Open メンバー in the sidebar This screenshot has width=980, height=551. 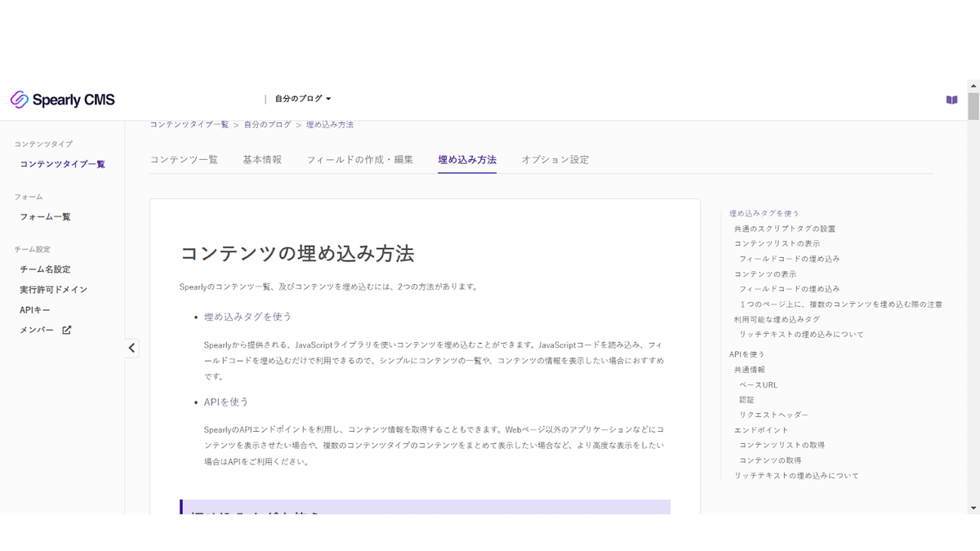tap(37, 330)
